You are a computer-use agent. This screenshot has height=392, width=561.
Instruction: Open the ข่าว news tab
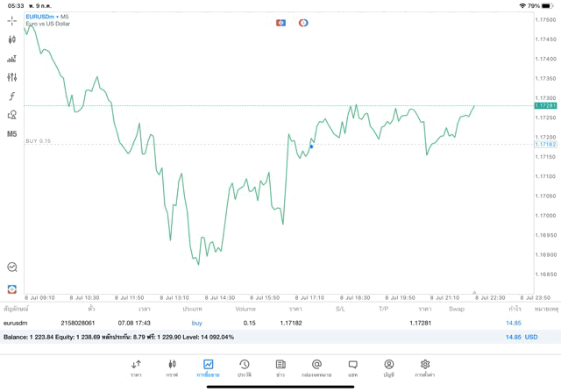coord(280,367)
